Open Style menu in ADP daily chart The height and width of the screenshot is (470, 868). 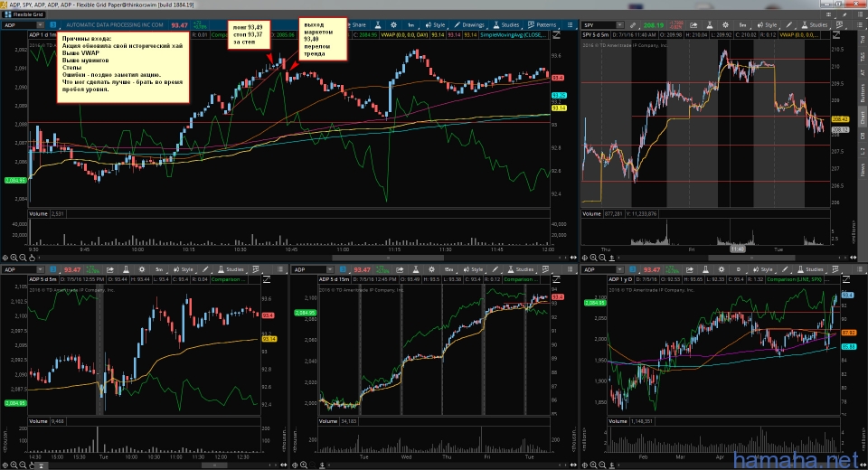click(x=763, y=269)
